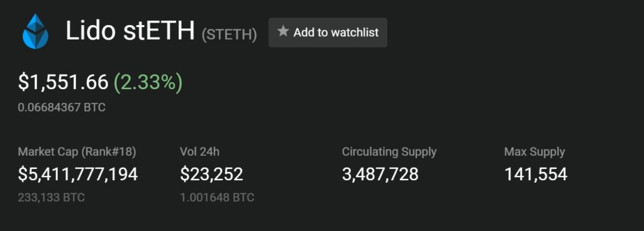Click the Market Cap (Rank#18) label

click(77, 152)
